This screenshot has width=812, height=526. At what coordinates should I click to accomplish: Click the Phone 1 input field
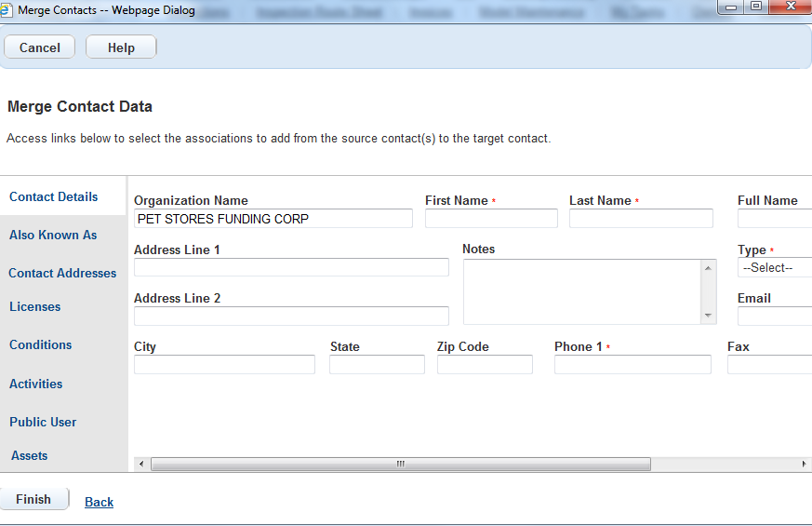[x=632, y=365]
